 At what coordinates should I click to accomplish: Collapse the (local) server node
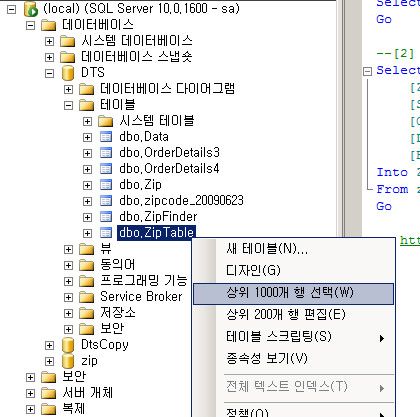[x=11, y=9]
